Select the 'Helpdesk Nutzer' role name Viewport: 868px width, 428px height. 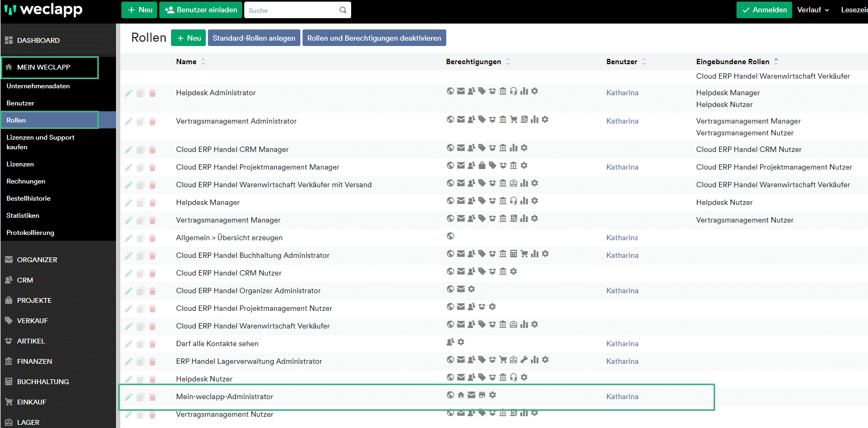[204, 379]
